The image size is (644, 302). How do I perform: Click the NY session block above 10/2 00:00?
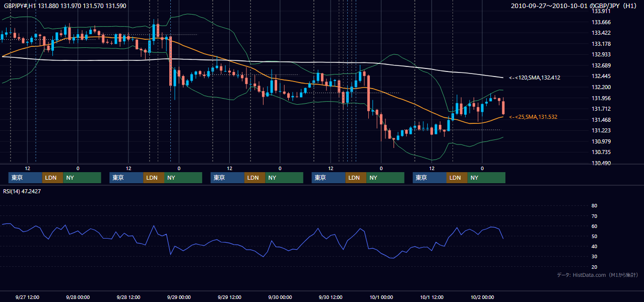coord(486,178)
